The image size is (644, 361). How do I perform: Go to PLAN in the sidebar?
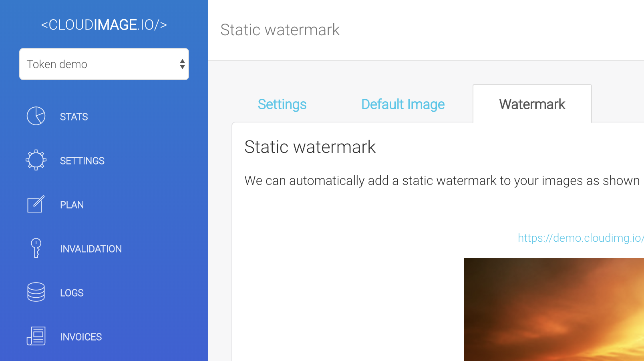[72, 205]
